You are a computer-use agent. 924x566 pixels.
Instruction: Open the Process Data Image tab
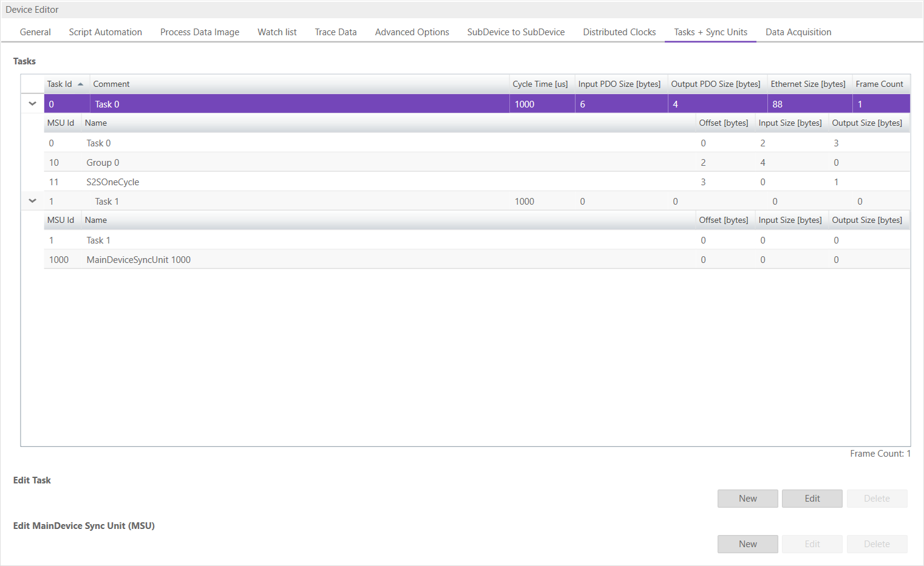(x=199, y=32)
